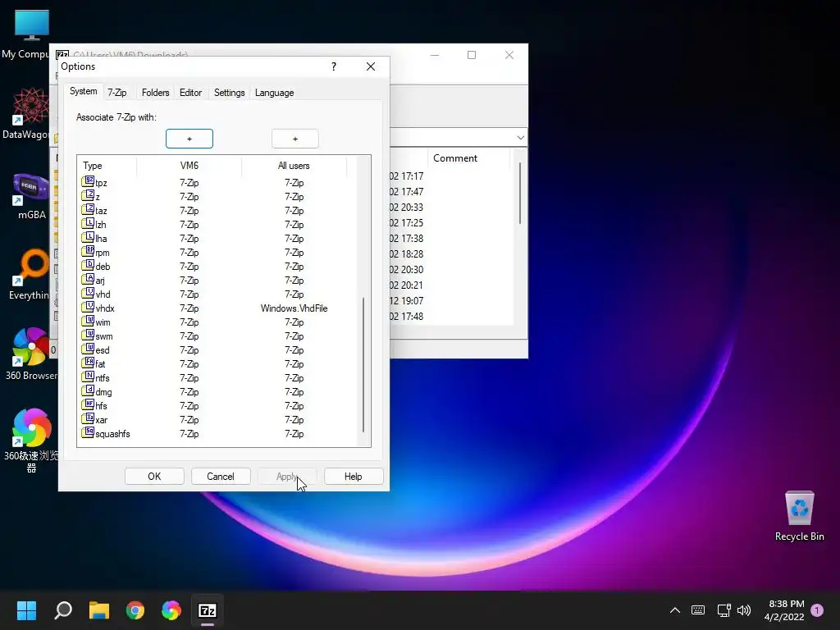Click the z file type icon

tap(88, 195)
